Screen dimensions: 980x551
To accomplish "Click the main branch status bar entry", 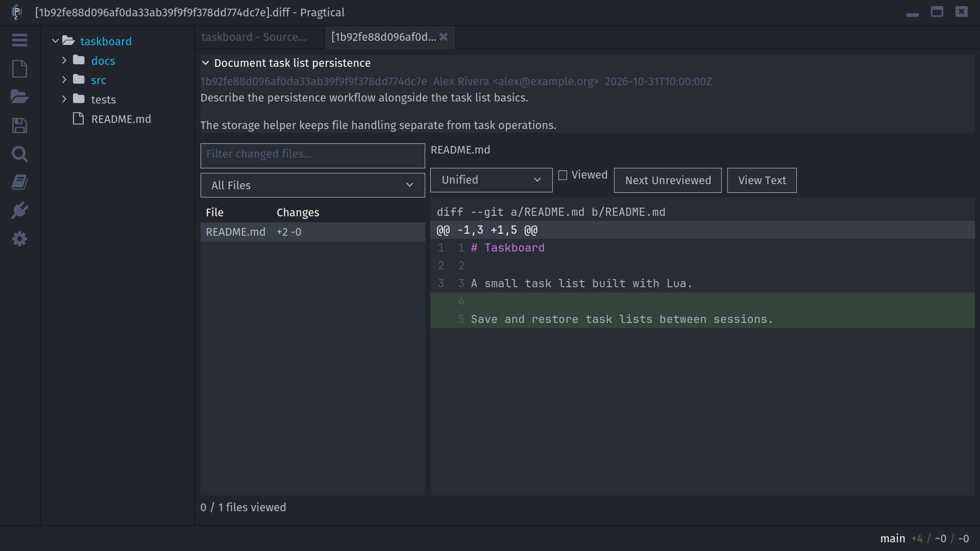I will (893, 538).
